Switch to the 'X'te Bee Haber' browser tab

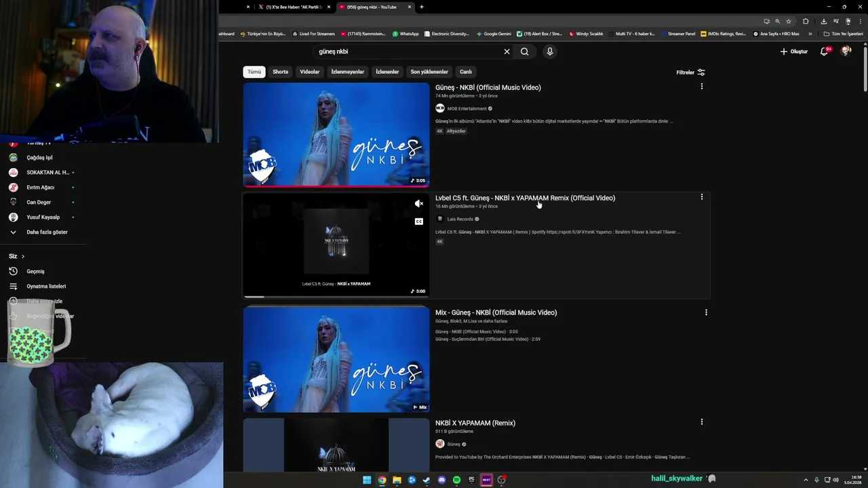(294, 7)
